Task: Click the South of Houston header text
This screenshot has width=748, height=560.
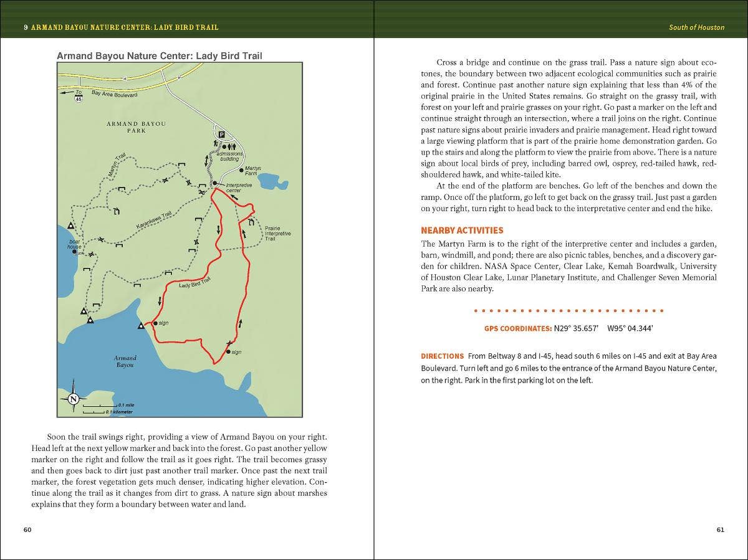Action: pyautogui.click(x=696, y=27)
